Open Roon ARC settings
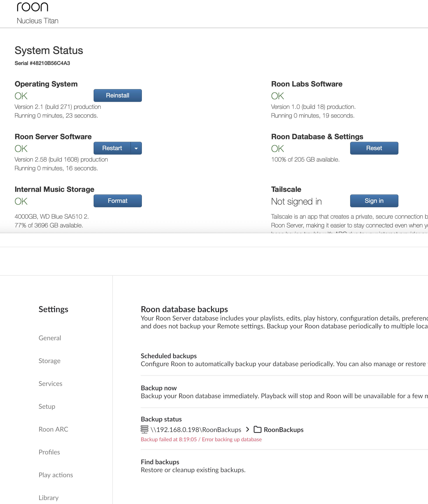Viewport: 428px width, 504px height. [53, 429]
